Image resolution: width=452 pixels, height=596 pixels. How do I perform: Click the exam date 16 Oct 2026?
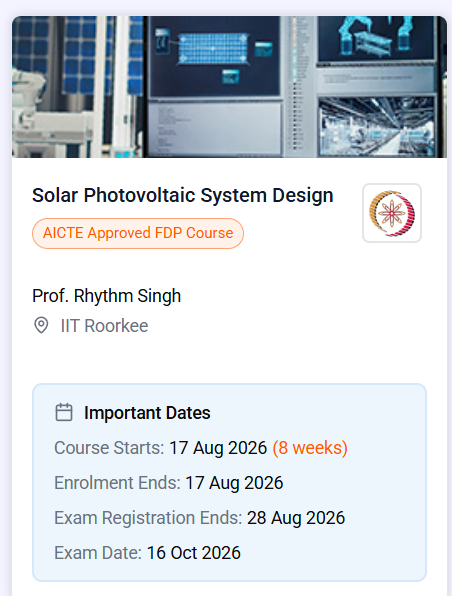click(193, 553)
